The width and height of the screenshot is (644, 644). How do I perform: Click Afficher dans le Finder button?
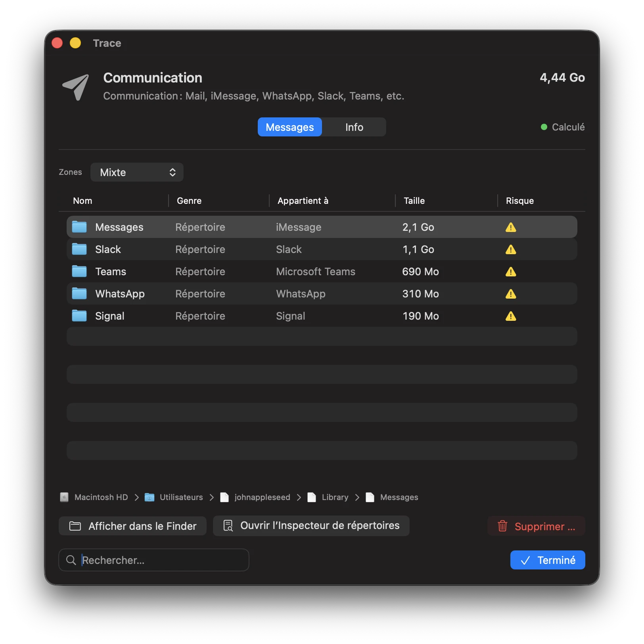coord(132,526)
